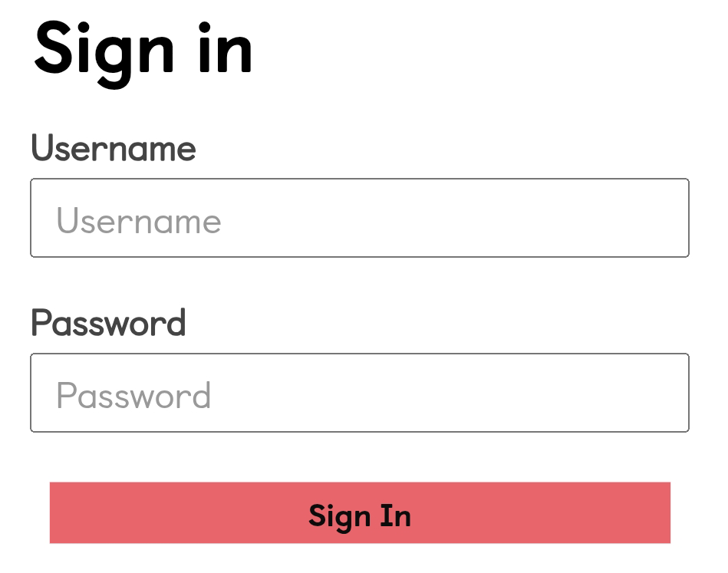Screen dimensions: 728x573
Task: Select the first field under Username label
Action: [x=359, y=218]
